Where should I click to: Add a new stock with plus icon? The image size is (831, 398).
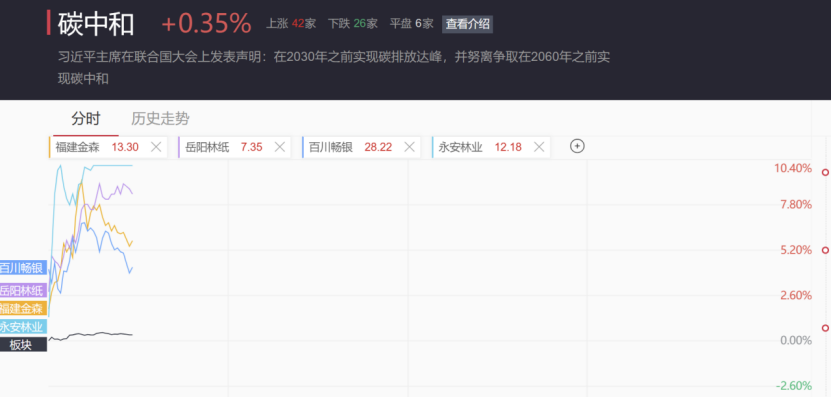(577, 146)
